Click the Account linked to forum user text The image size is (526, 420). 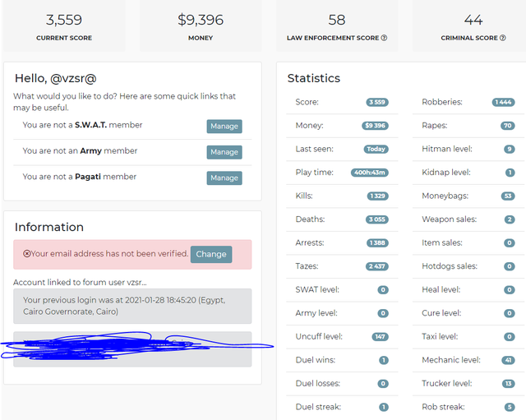point(80,283)
